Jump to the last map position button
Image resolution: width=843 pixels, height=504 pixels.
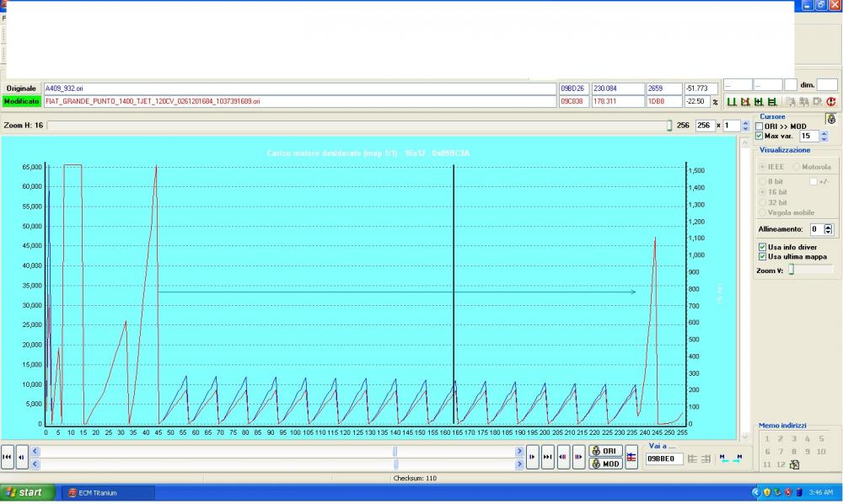tap(547, 458)
